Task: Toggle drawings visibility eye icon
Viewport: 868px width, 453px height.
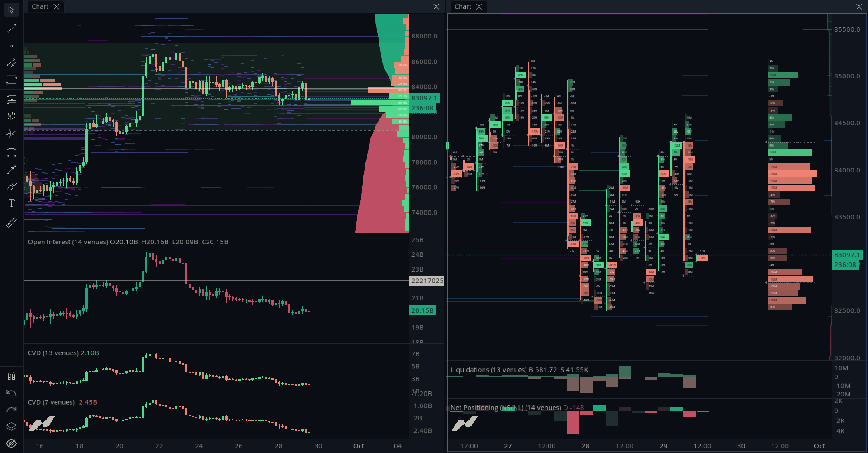Action: point(11,443)
